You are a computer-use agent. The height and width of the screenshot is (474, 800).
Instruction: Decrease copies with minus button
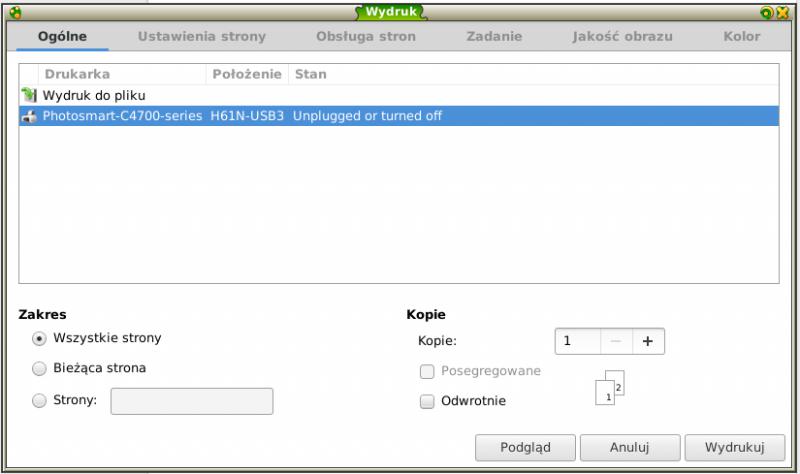[x=615, y=341]
